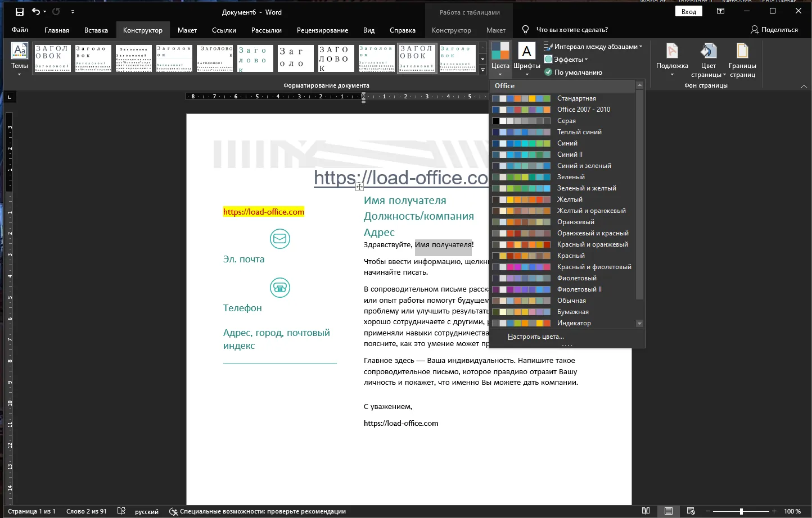The height and width of the screenshot is (518, 812).
Task: Expand the document formatting styles gallery
Action: (482, 70)
